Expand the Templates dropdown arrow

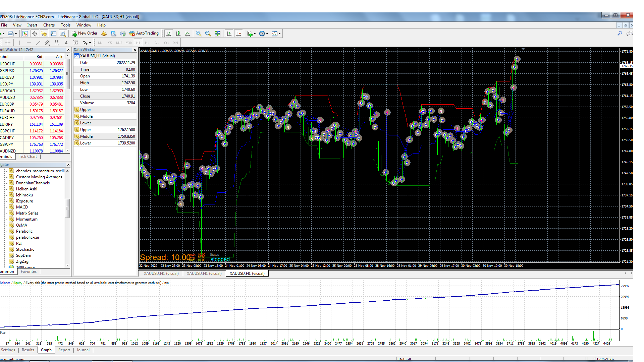(x=279, y=34)
